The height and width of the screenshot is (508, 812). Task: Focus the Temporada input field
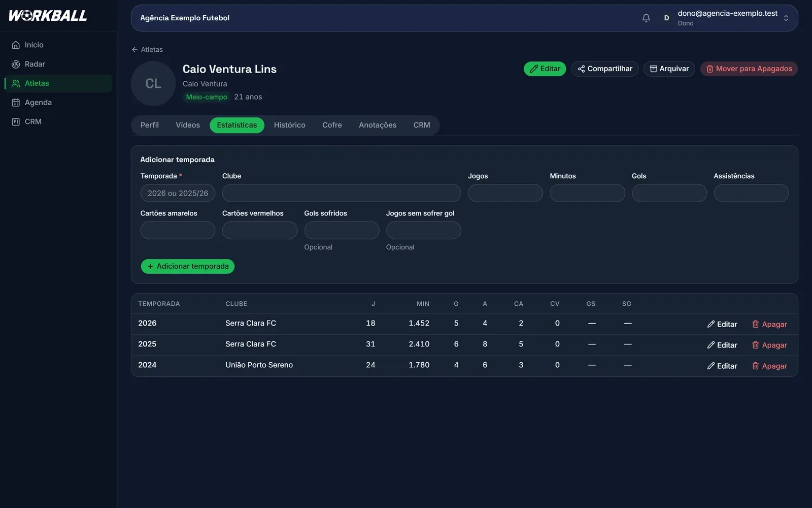coord(178,193)
